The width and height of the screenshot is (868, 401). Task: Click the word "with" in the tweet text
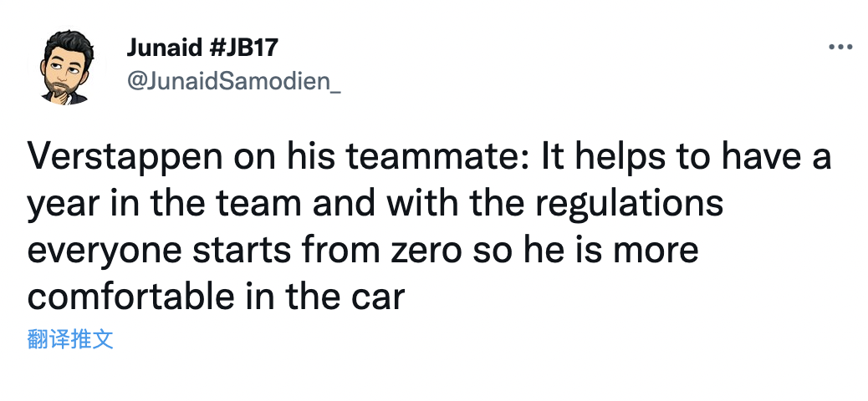(369, 206)
